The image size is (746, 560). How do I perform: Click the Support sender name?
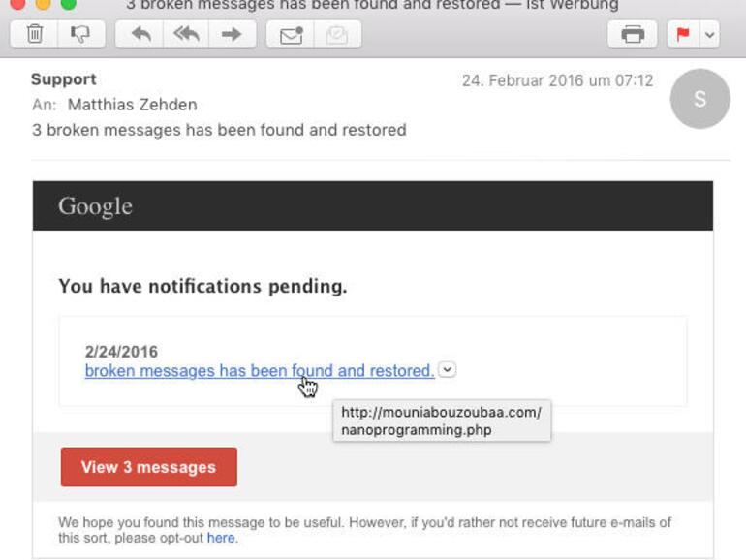pyautogui.click(x=63, y=79)
